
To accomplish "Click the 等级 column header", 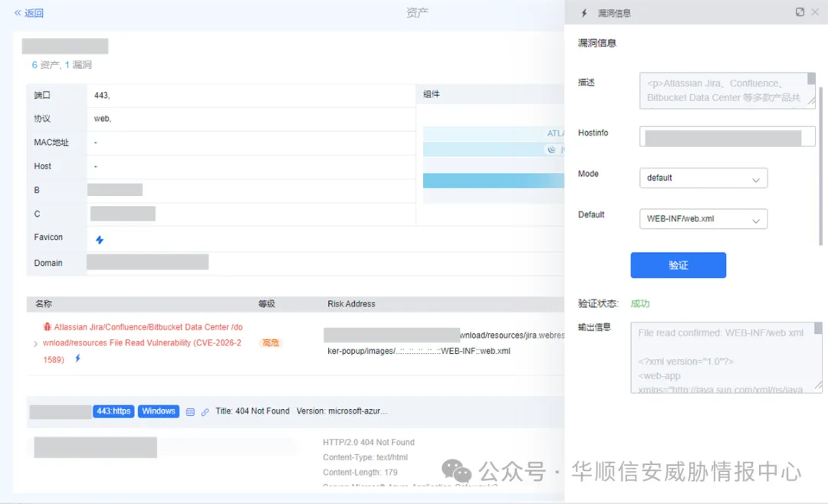I will 267,304.
